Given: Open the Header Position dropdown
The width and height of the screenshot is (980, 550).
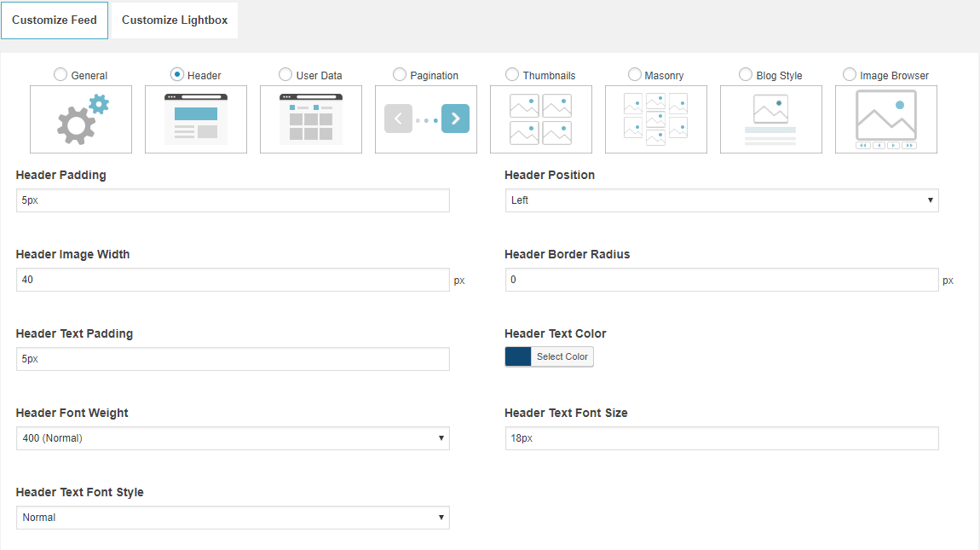Looking at the screenshot, I should tap(722, 200).
